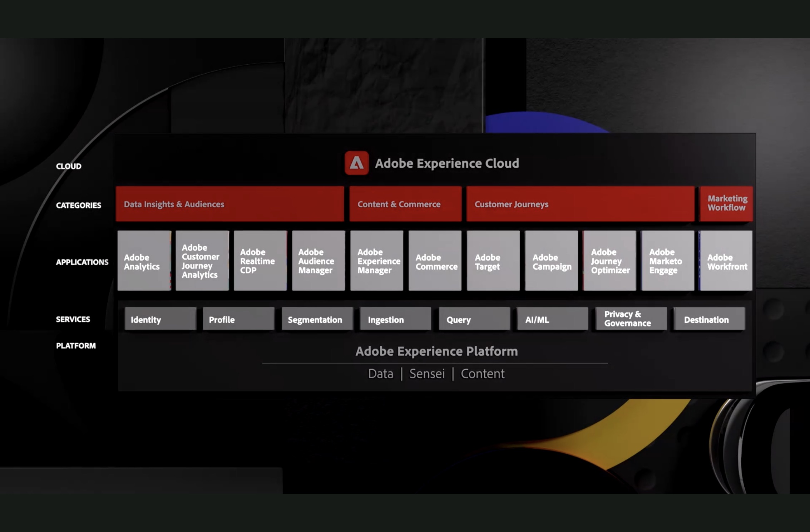The height and width of the screenshot is (532, 810).
Task: Select the Ingestion service box
Action: pyautogui.click(x=396, y=319)
